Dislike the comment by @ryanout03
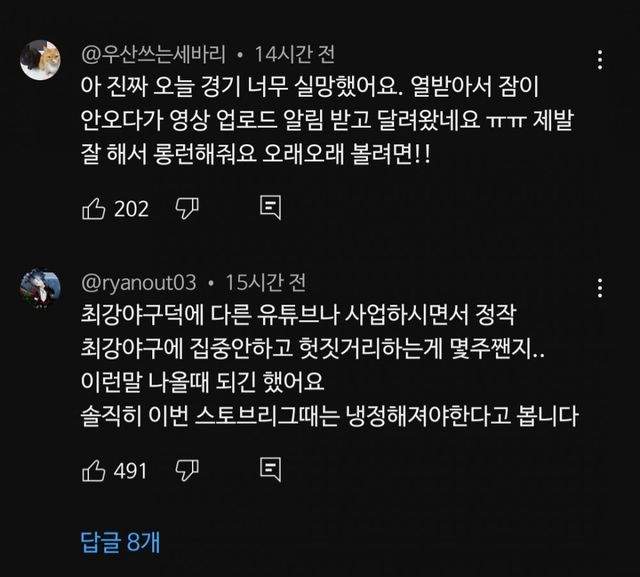 [x=187, y=469]
